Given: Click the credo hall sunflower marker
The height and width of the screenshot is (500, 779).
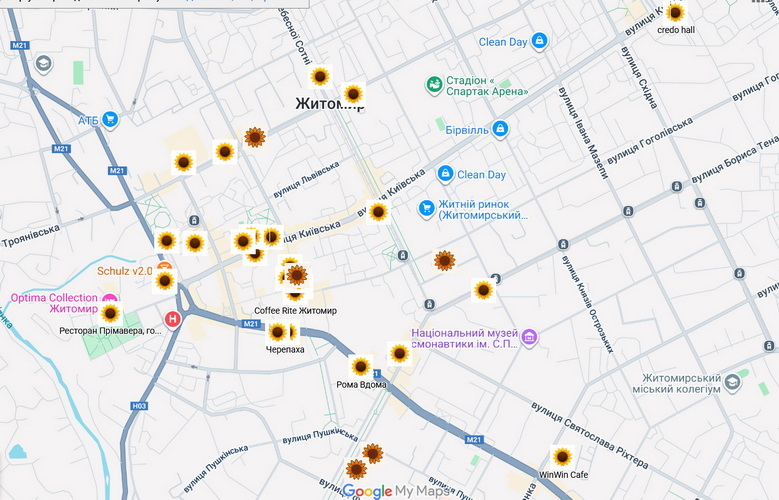Looking at the screenshot, I should pyautogui.click(x=675, y=13).
